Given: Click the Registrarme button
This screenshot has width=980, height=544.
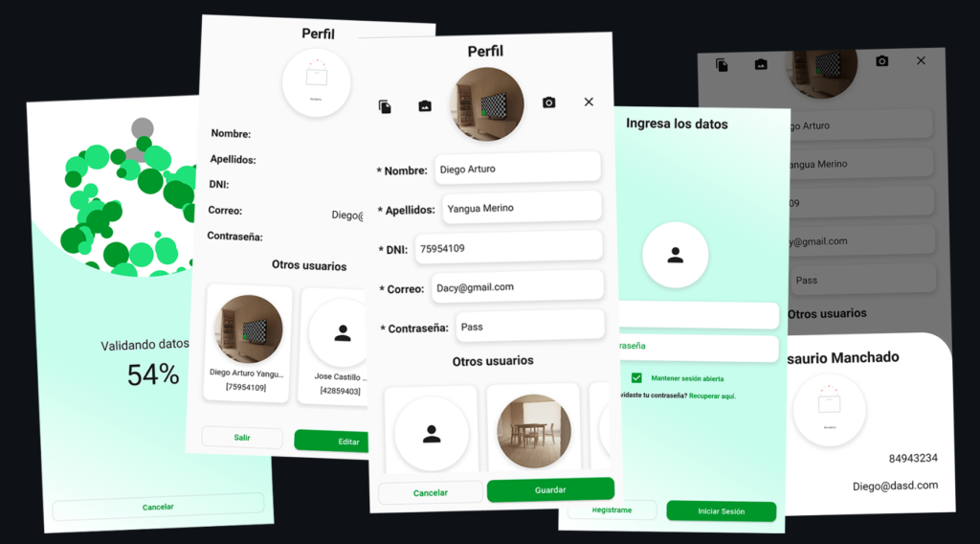Looking at the screenshot, I should point(612,510).
